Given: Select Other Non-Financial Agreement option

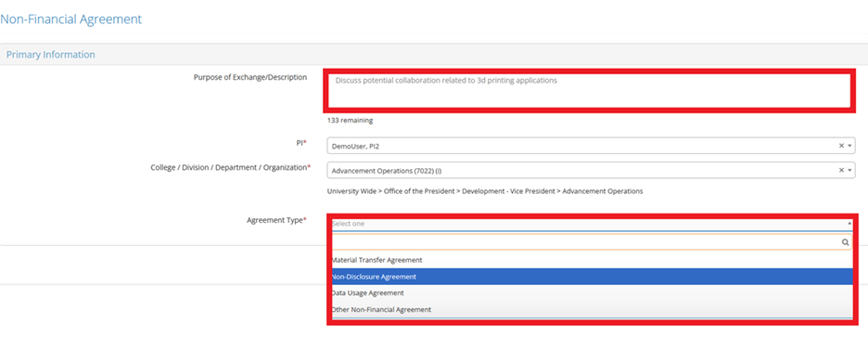Looking at the screenshot, I should (592, 309).
